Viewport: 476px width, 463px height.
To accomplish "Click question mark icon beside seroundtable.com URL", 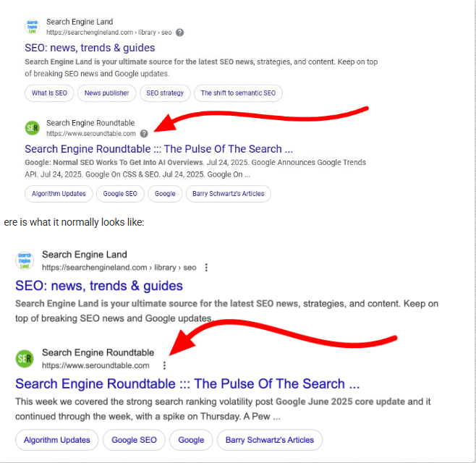I will (144, 134).
